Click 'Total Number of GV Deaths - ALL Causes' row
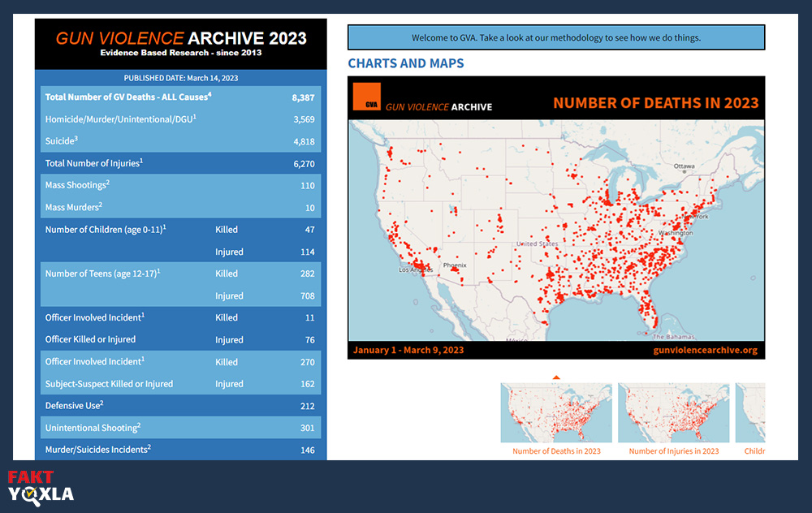Viewport: 812px width, 513px height. pyautogui.click(x=181, y=97)
